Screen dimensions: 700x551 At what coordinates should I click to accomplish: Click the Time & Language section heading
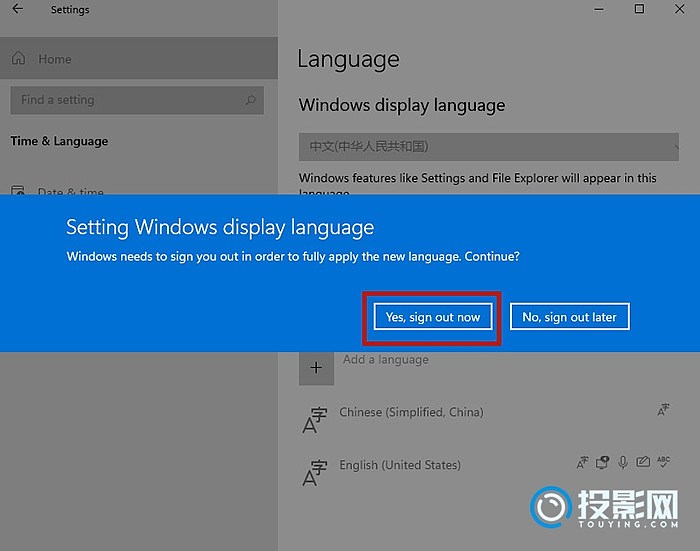point(59,141)
